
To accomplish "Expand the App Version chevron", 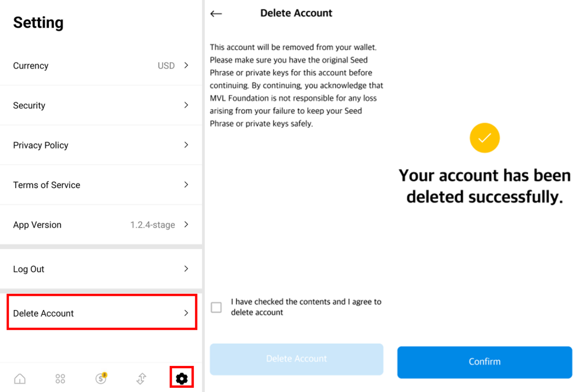I will [186, 225].
